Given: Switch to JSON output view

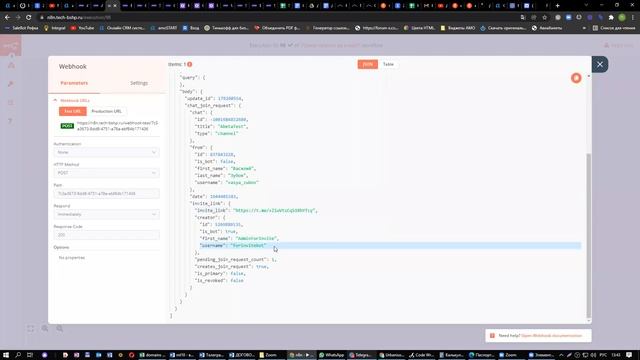Looking at the screenshot, I should [367, 64].
